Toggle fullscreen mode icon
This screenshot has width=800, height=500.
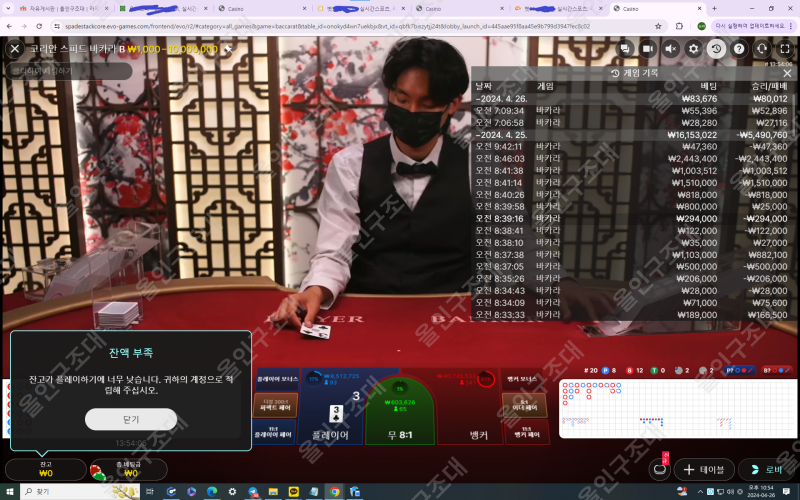click(785, 48)
